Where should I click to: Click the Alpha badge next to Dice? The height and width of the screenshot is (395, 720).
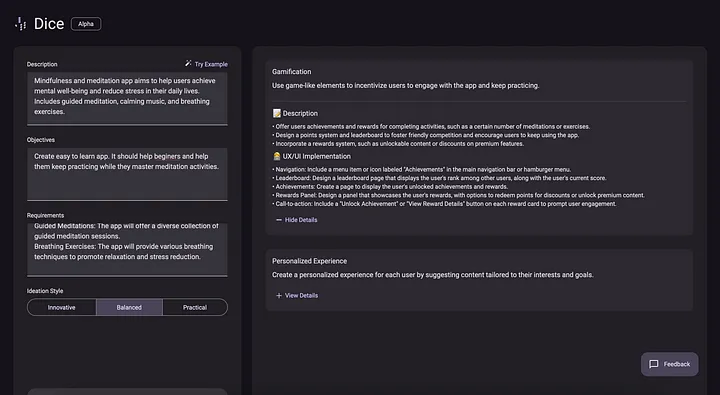[x=86, y=24]
